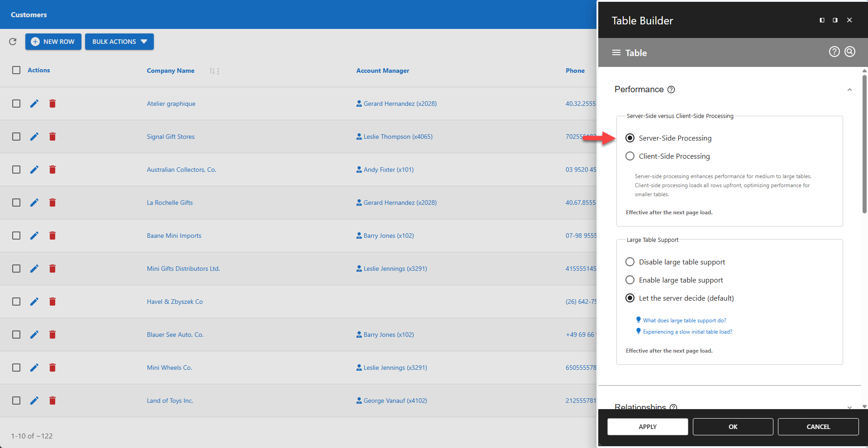Edit the Mini Wheels Co. row
This screenshot has width=868, height=448.
(34, 368)
